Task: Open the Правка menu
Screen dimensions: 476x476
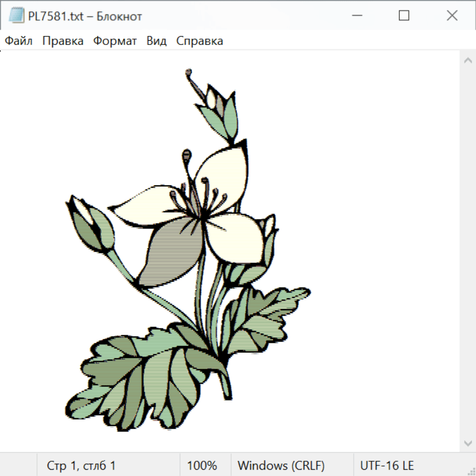Action: coord(63,41)
